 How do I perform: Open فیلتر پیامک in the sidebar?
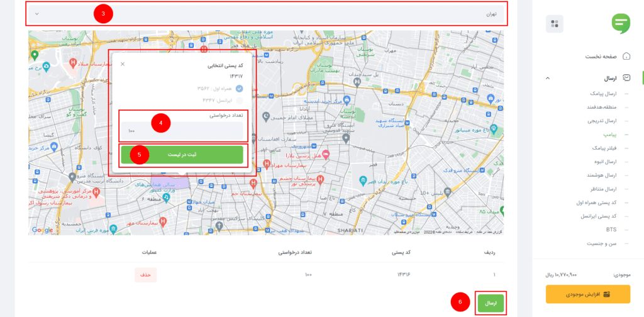[x=604, y=148]
